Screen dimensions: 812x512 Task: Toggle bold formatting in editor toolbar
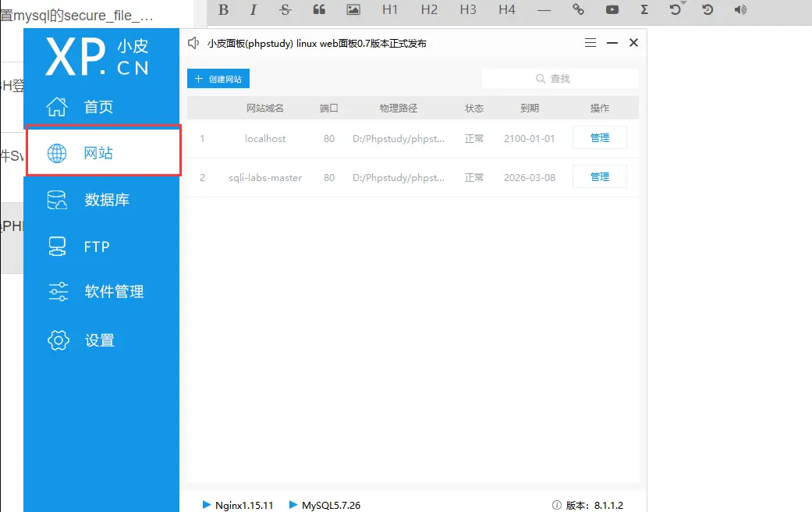(x=223, y=9)
